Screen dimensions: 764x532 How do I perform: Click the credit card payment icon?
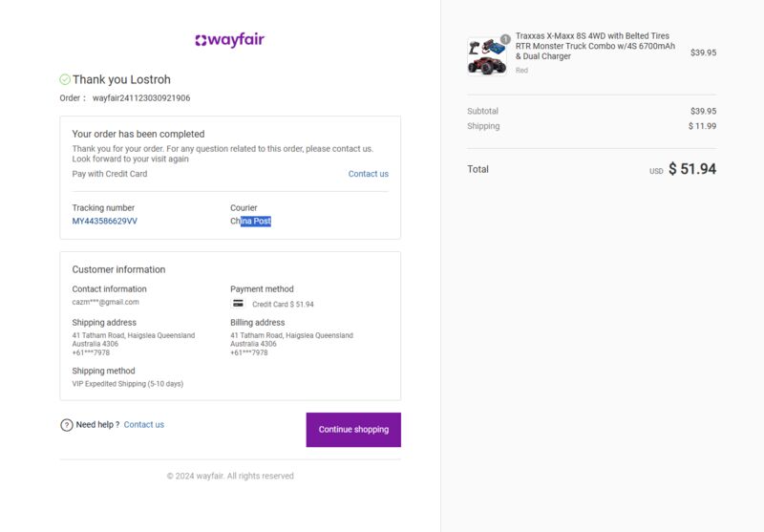point(238,304)
